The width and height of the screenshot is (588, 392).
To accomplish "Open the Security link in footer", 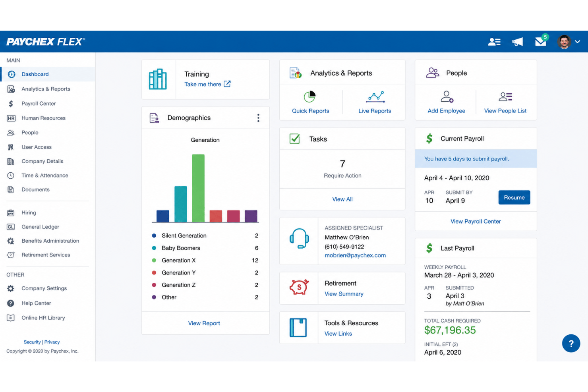I will pyautogui.click(x=32, y=342).
